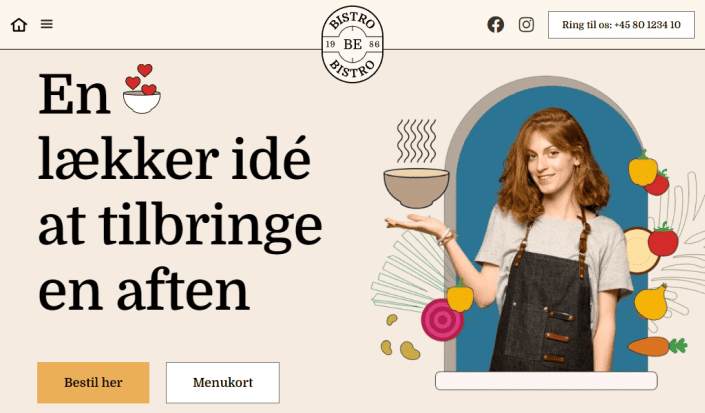Open the Instagram profile
The image size is (705, 413).
pos(526,24)
